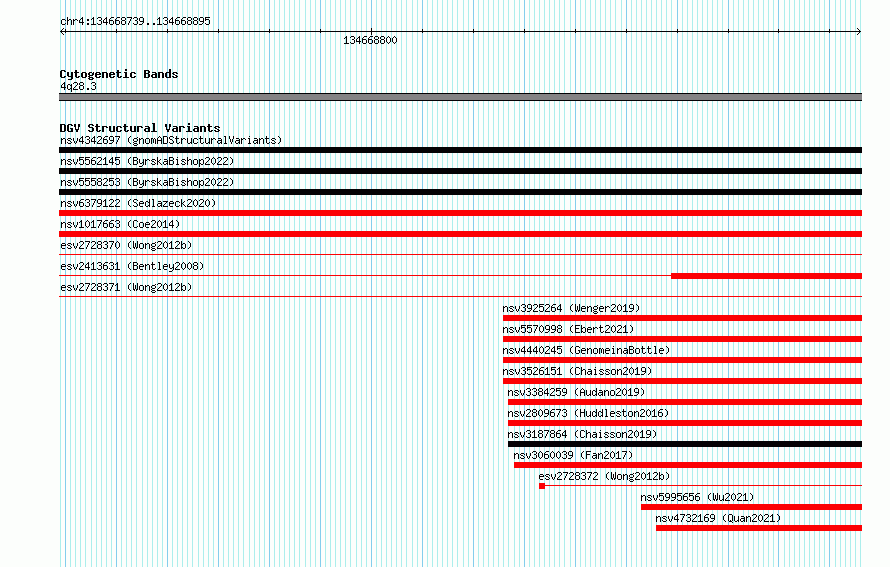The height and width of the screenshot is (567, 890).
Task: Open variant nsv2809673 (Huddleston2016) label
Action: coord(589,413)
